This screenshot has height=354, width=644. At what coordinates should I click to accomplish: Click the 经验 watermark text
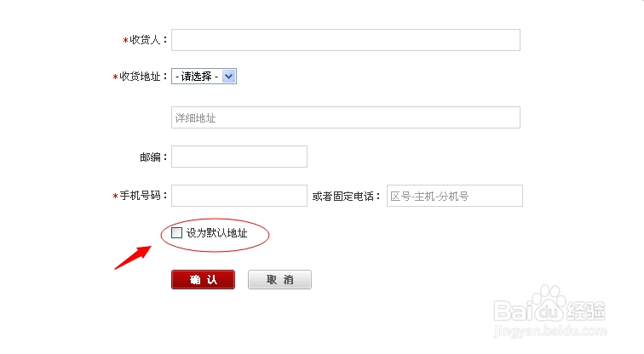[x=586, y=311]
